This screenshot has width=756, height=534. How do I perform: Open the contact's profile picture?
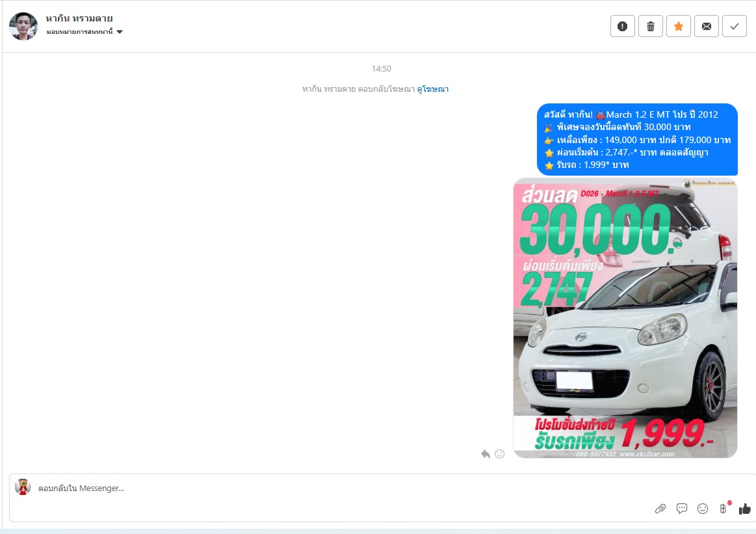[x=23, y=26]
